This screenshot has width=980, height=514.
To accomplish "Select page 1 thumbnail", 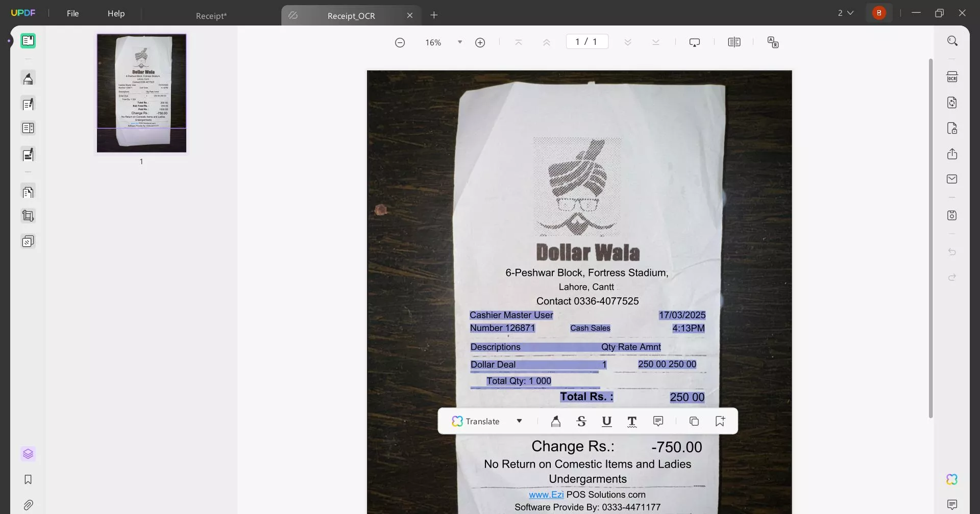I will 142,93.
